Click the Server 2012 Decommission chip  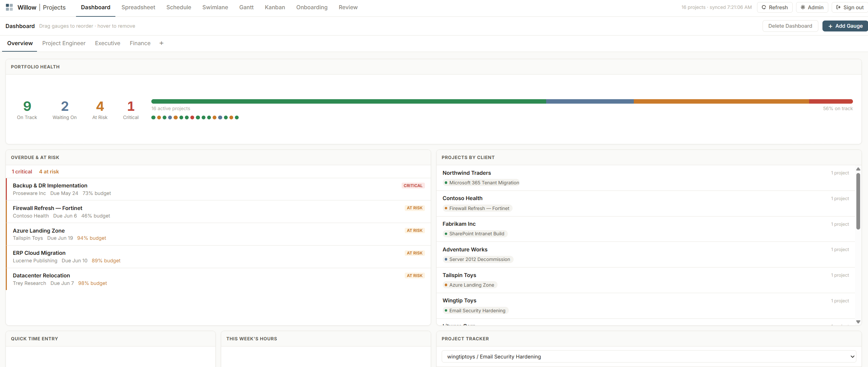477,259
